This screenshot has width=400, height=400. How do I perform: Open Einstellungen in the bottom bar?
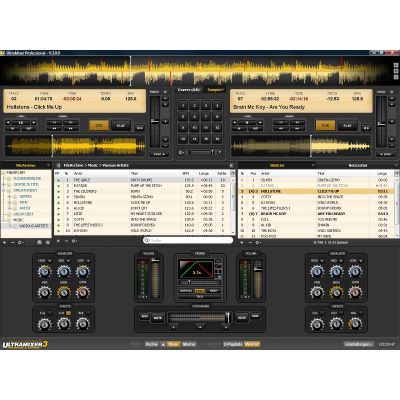359,344
